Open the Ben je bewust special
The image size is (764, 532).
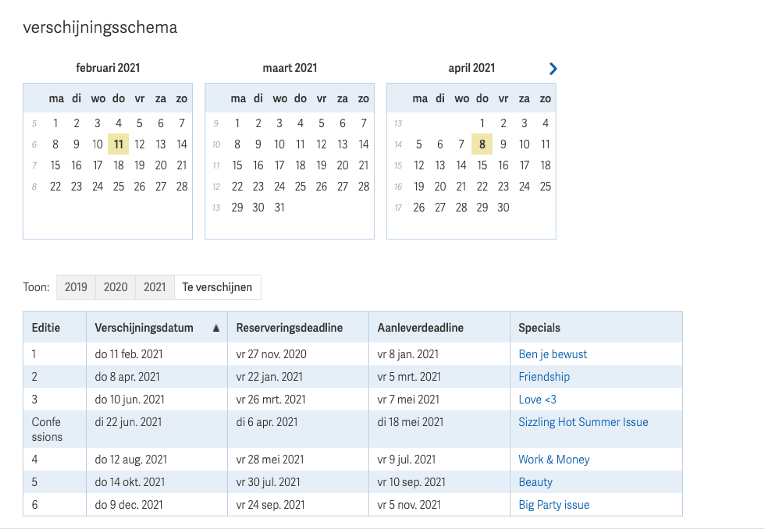point(552,354)
